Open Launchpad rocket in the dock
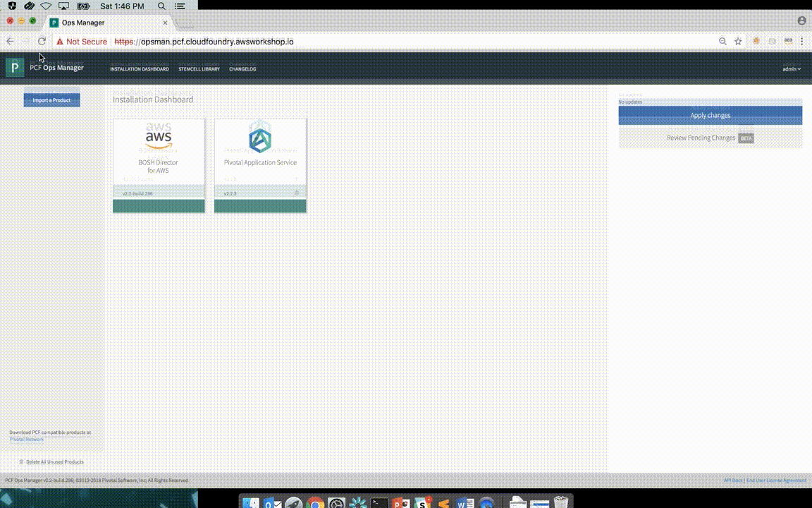This screenshot has height=508, width=812. pyautogui.click(x=294, y=503)
